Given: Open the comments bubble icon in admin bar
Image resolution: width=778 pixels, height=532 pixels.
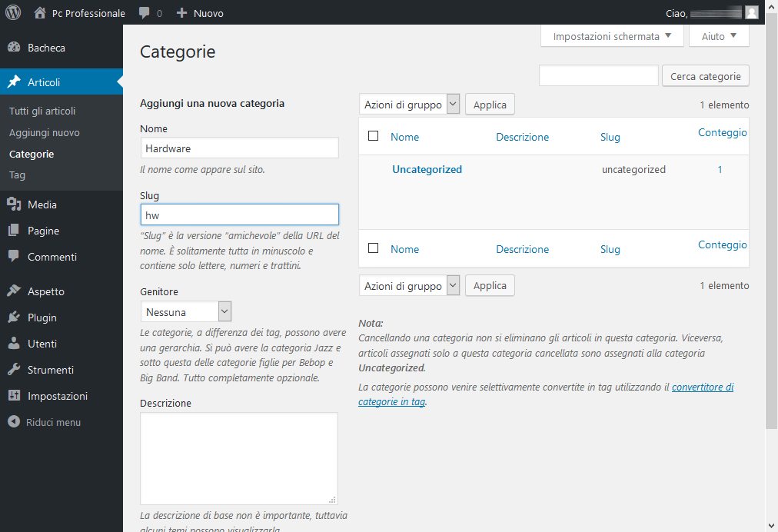Looking at the screenshot, I should 145,13.
